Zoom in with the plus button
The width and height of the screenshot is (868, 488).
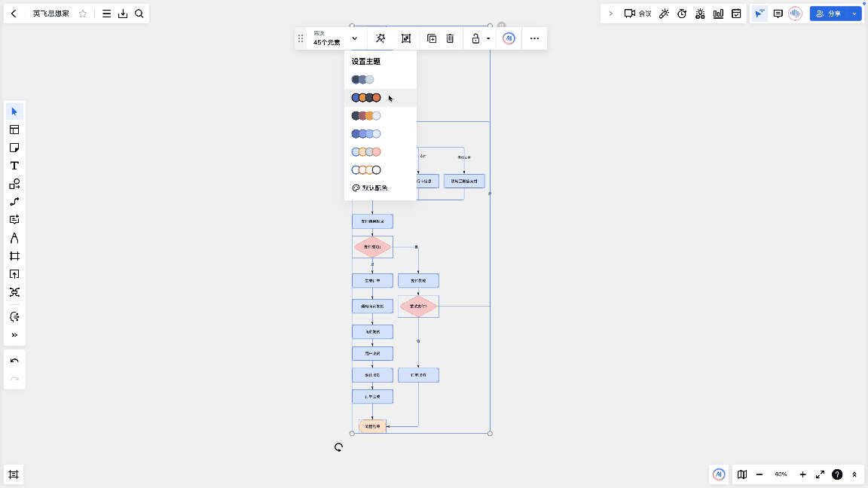(802, 474)
